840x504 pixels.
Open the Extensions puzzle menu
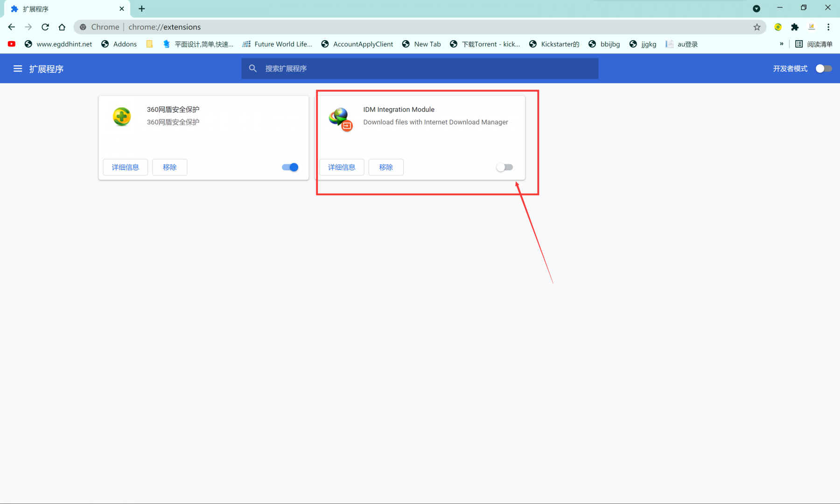click(x=795, y=27)
